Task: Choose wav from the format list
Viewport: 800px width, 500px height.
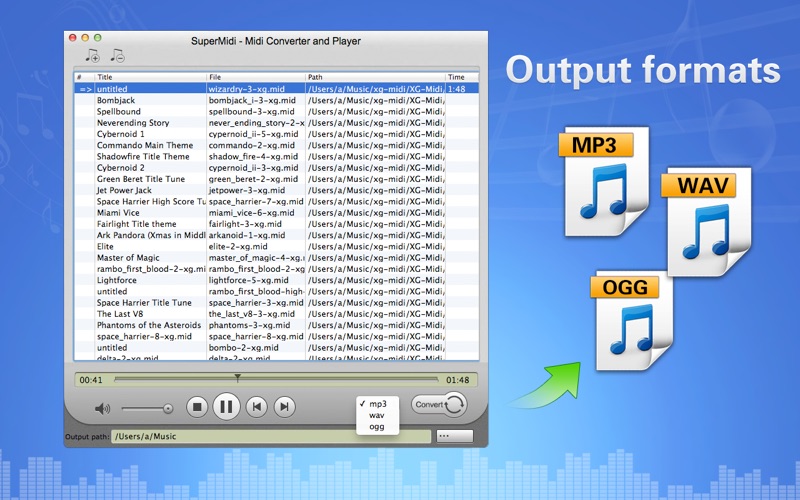Action: (377, 415)
